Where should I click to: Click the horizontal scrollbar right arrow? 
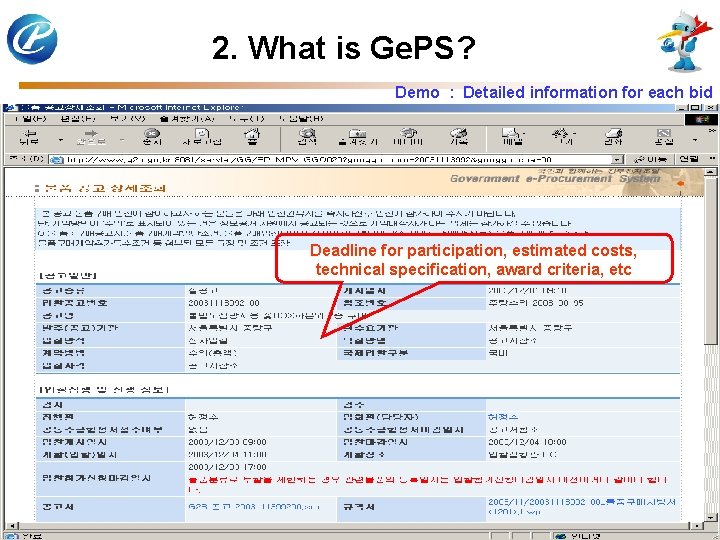coord(698,525)
